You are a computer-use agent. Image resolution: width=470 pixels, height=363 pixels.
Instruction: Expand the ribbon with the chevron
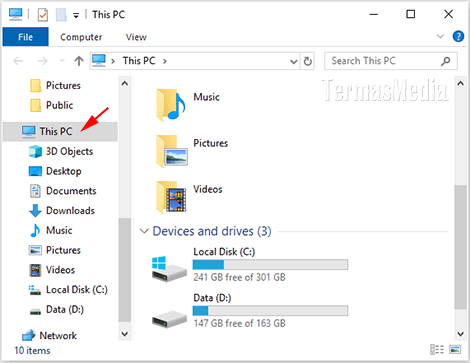pyautogui.click(x=440, y=36)
